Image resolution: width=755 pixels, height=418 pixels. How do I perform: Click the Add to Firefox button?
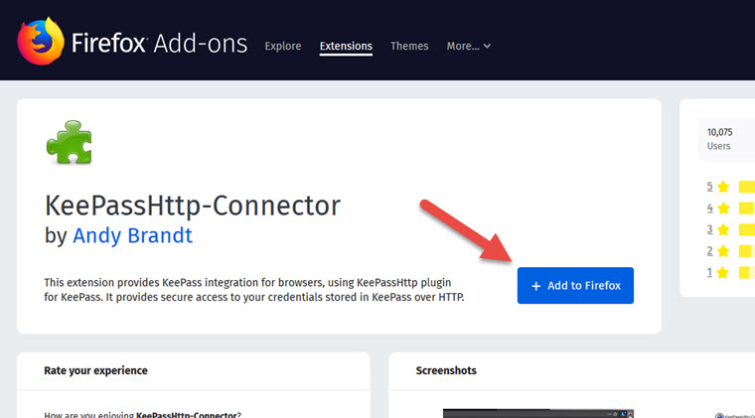click(575, 286)
